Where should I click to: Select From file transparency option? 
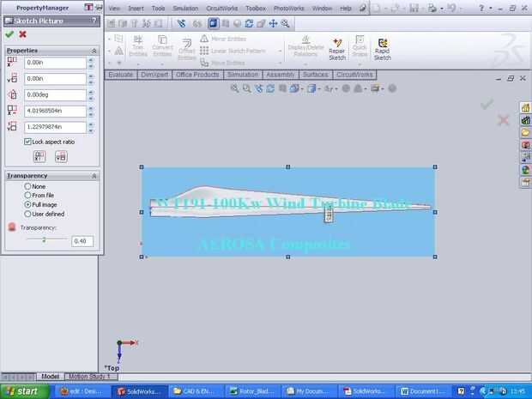point(27,195)
